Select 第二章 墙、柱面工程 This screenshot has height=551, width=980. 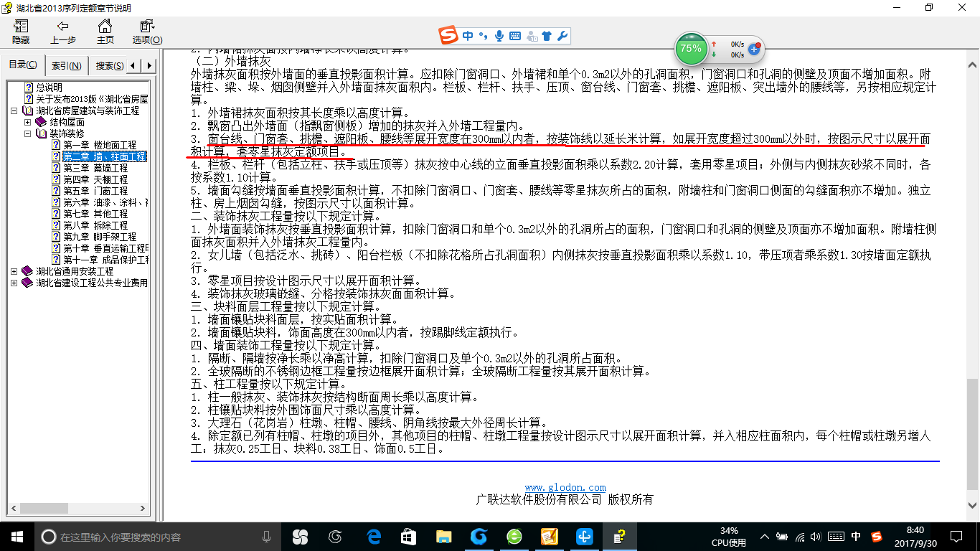coord(104,156)
